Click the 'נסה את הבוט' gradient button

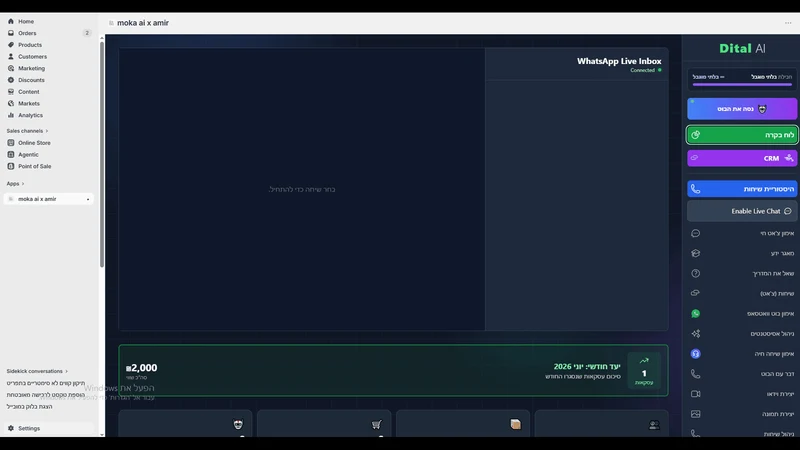tap(742, 109)
